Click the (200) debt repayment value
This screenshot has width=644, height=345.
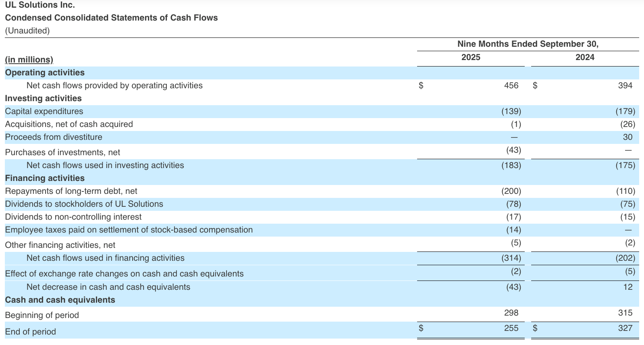(x=511, y=191)
